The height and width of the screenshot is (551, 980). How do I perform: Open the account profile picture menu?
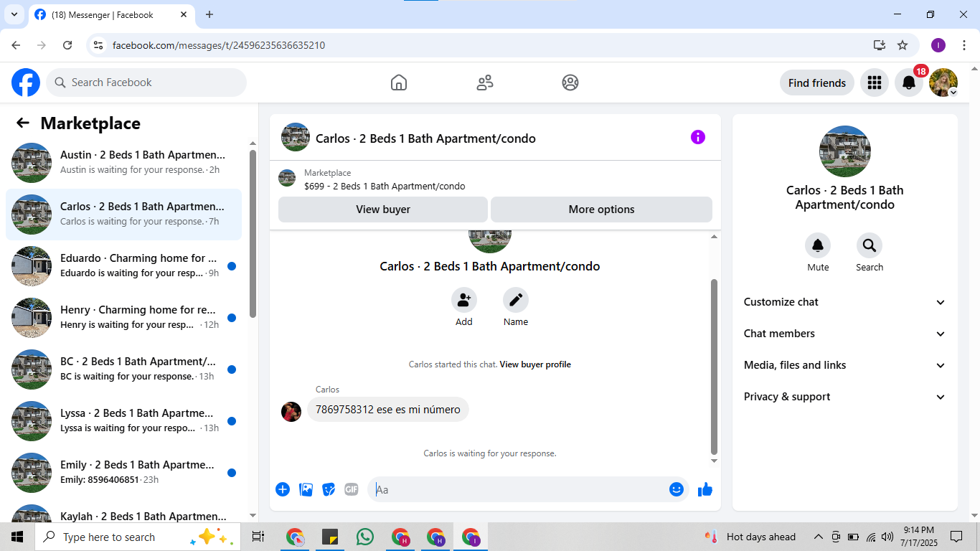click(x=943, y=83)
